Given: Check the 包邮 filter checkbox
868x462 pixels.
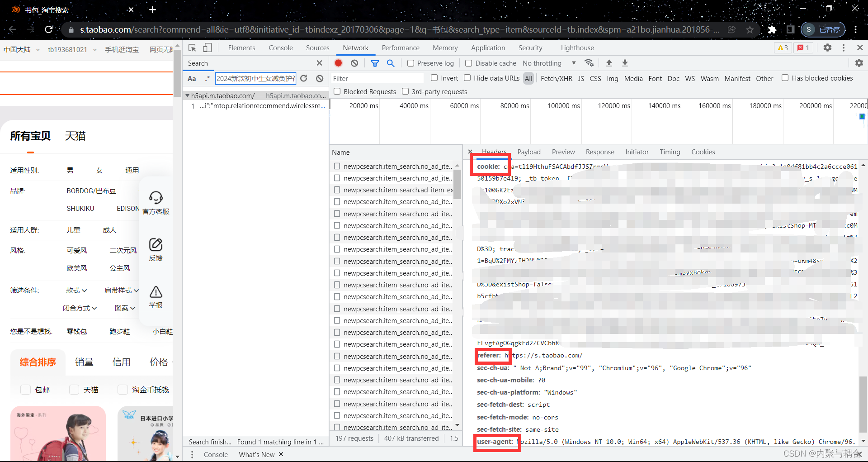Looking at the screenshot, I should point(25,390).
